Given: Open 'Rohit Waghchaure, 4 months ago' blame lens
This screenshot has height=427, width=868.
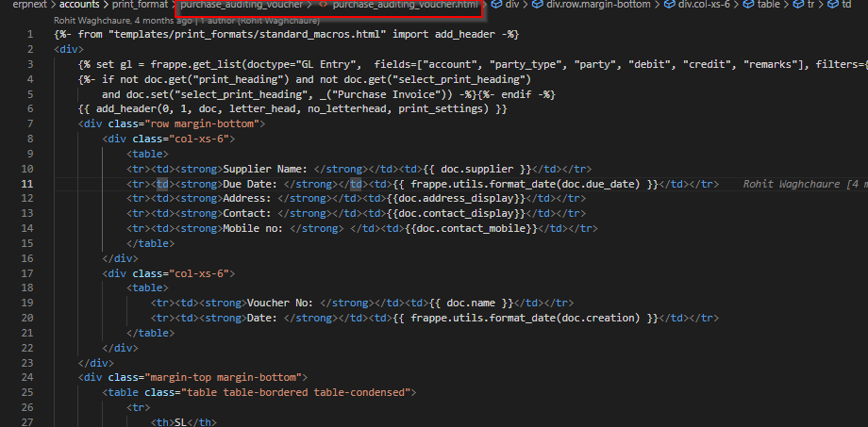Looking at the screenshot, I should [x=123, y=21].
